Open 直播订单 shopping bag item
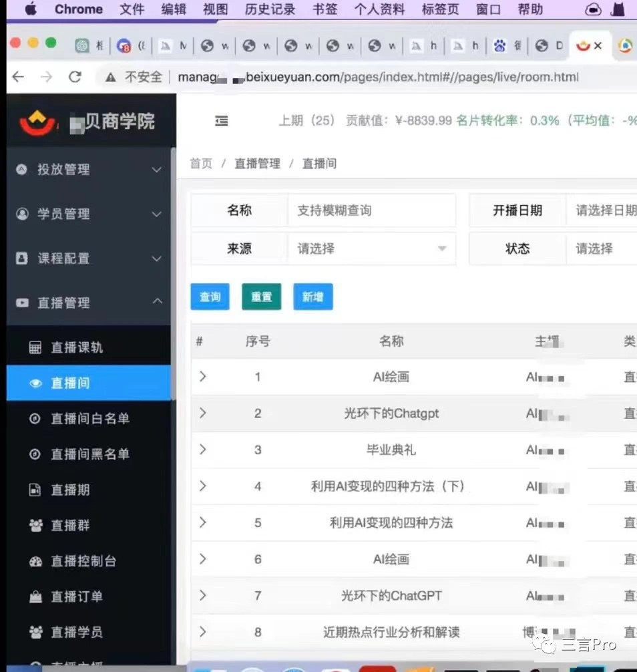This screenshot has height=672, width=637. pos(77,597)
